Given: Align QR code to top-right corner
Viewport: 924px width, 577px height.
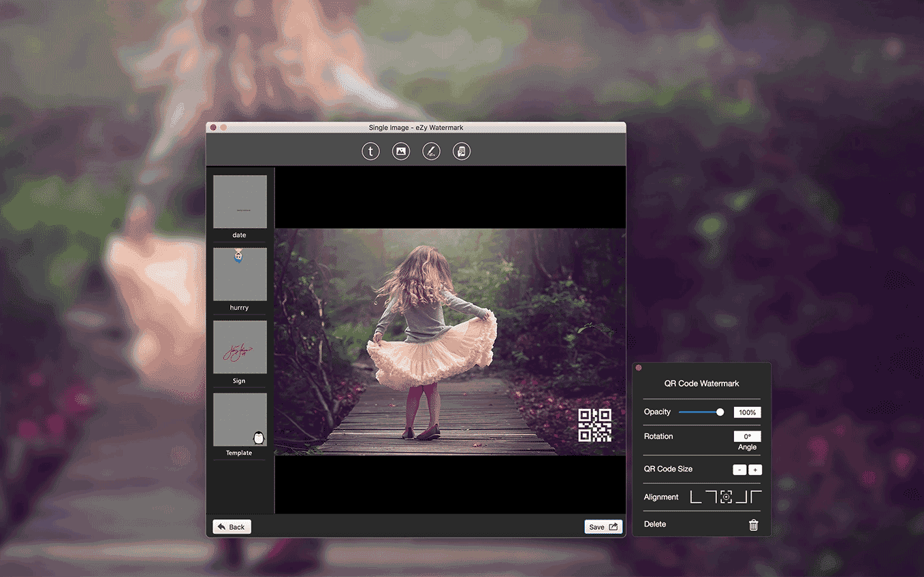Looking at the screenshot, I should pos(711,497).
